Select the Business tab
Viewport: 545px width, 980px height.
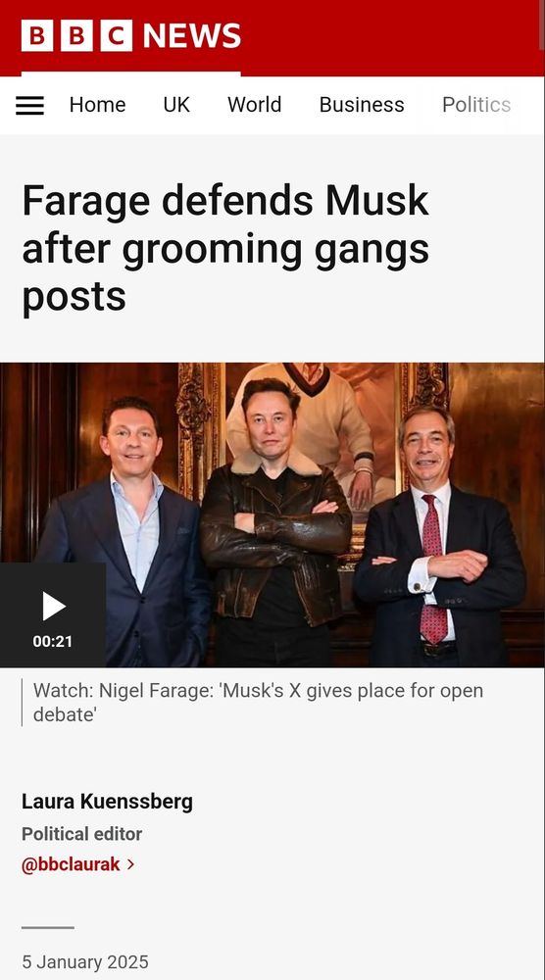coord(362,105)
